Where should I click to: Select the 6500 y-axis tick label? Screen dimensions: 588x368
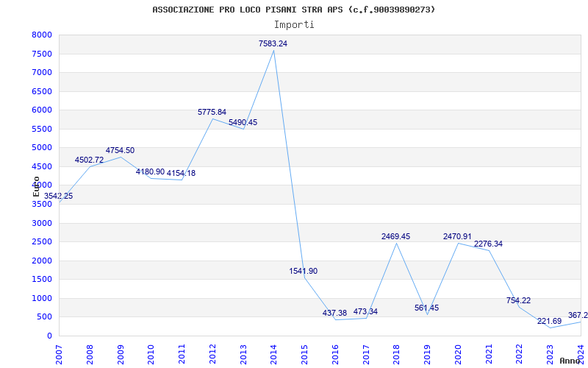tap(42, 91)
